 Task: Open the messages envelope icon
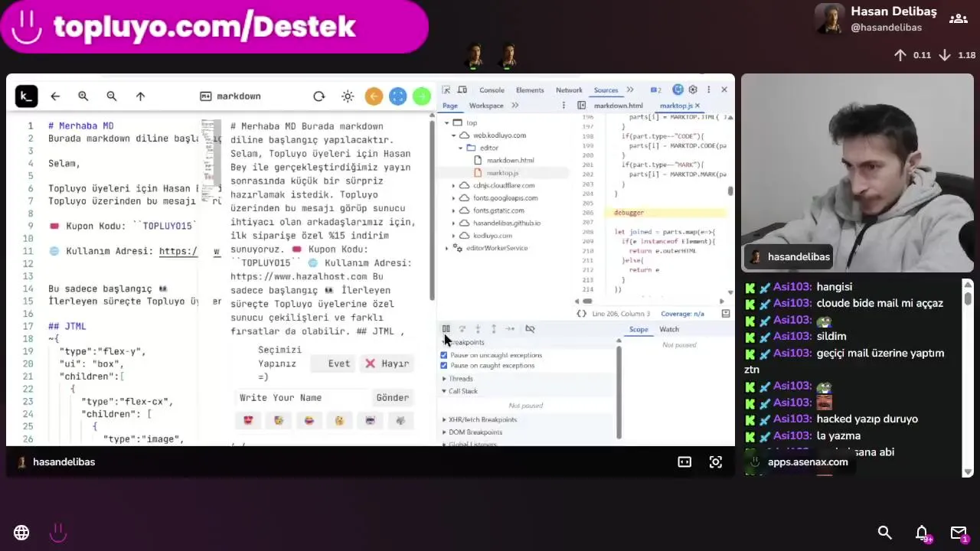(959, 533)
